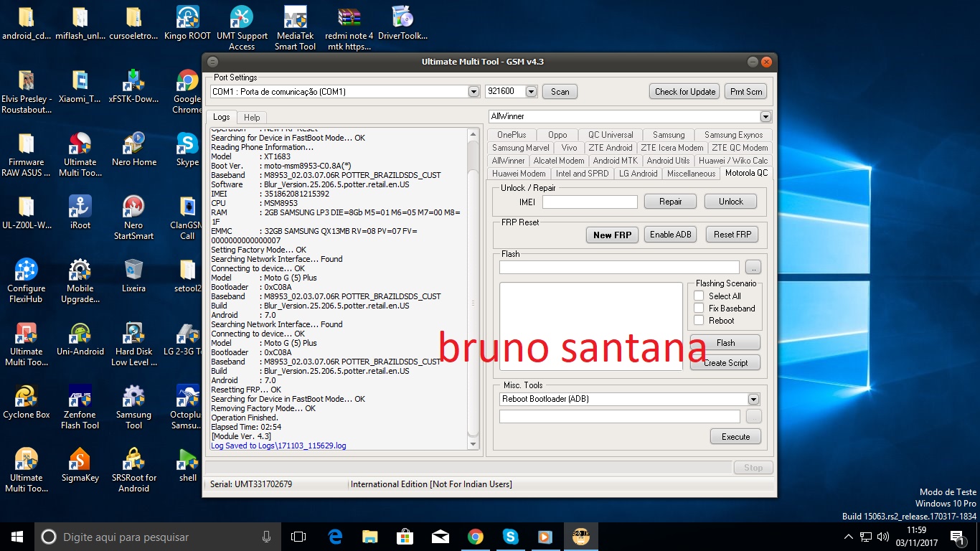Open SigmaKey desktop shortcut
Image resolution: width=980 pixels, height=551 pixels.
(80, 466)
